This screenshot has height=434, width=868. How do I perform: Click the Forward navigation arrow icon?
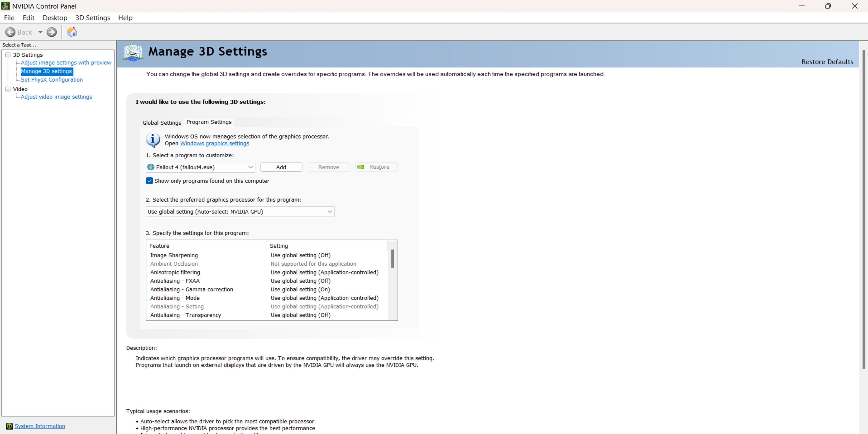[x=51, y=32]
